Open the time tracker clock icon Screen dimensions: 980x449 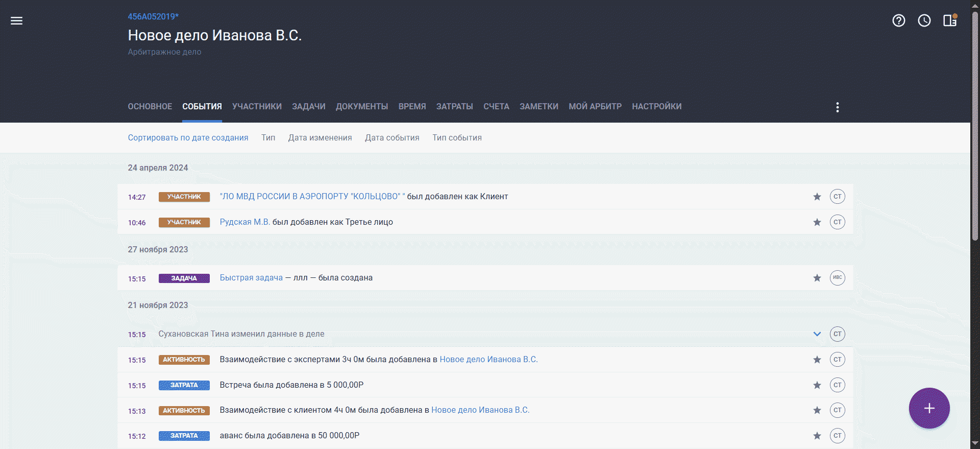pyautogui.click(x=924, y=20)
